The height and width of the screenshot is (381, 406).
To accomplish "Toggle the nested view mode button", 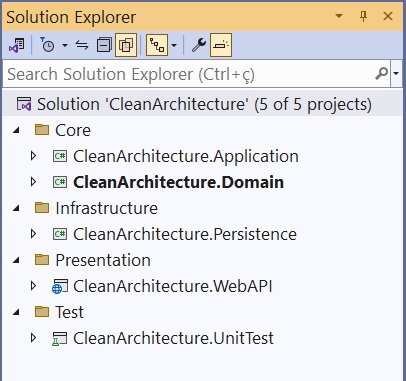I will [x=157, y=45].
